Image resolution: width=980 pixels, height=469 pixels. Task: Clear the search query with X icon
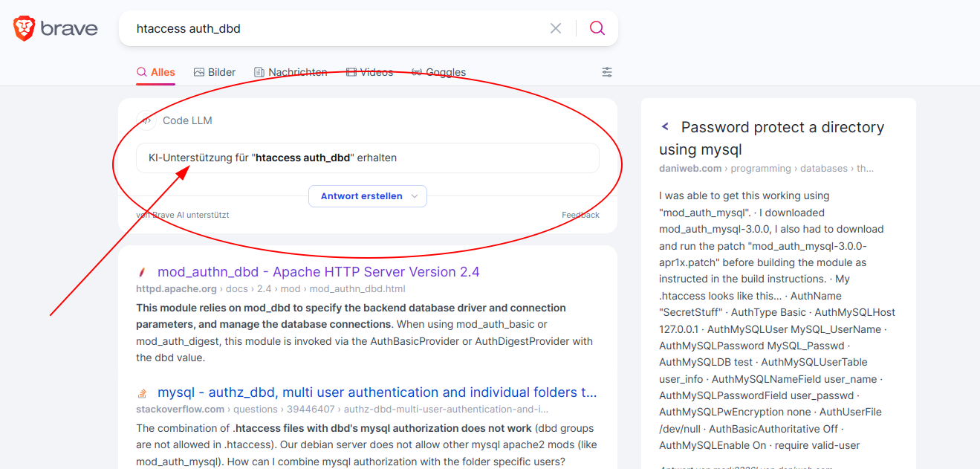click(x=556, y=28)
